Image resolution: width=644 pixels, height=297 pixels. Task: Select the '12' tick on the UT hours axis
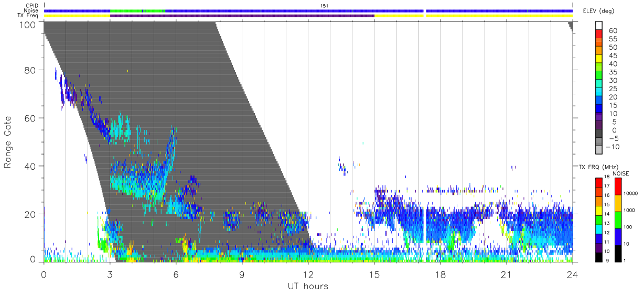point(308,273)
